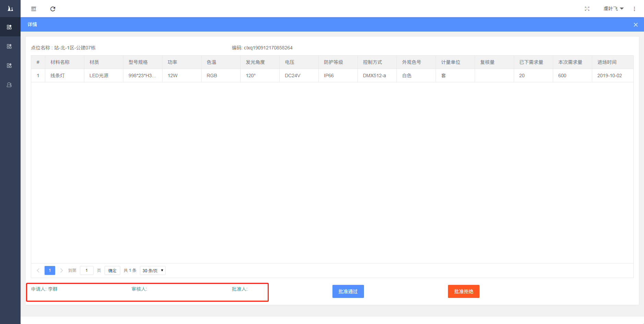This screenshot has width=644, height=324.
Task: Click the 批准通过 button
Action: (x=348, y=291)
